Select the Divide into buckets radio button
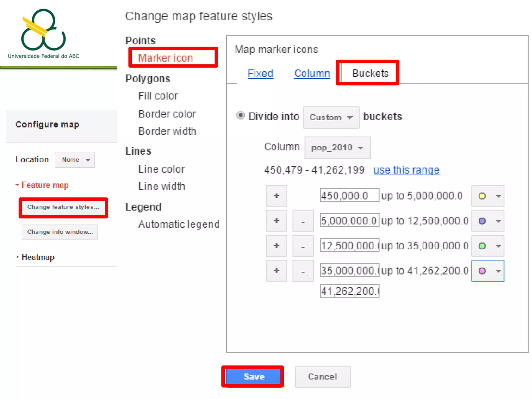Screen dimensions: 532x399 pyautogui.click(x=241, y=115)
